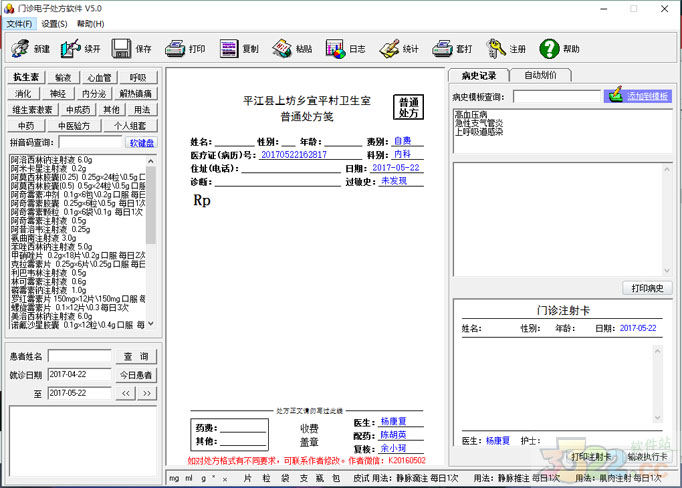Click the 科别 value 内科
Viewport: 682px width, 488px height.
click(x=402, y=154)
